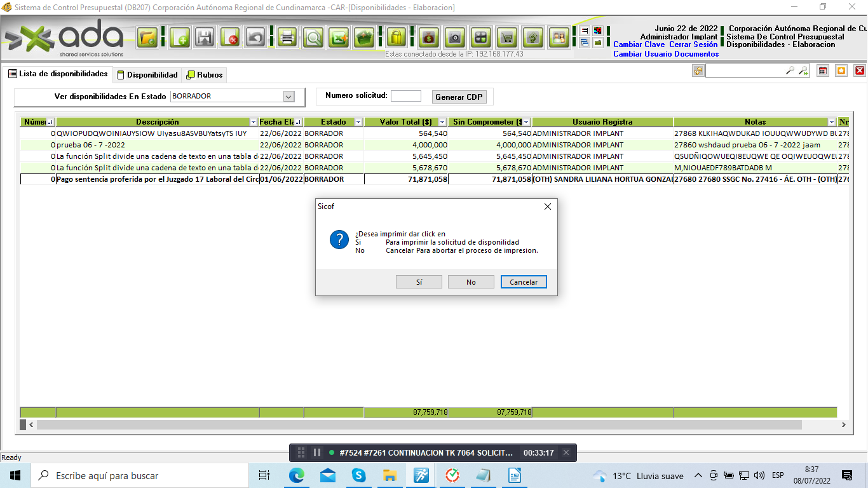Screen dimensions: 868x488
Task: Click the Cambiar Clave link
Action: [x=639, y=45]
